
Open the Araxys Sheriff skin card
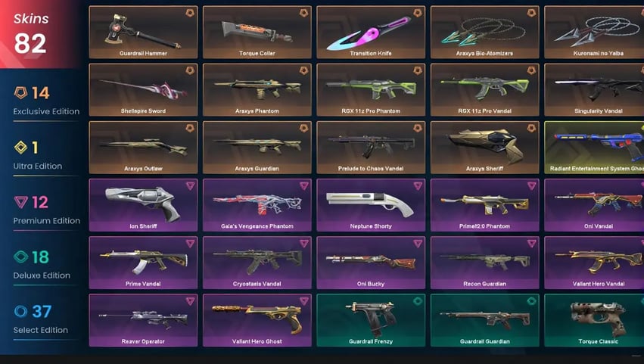tap(484, 147)
